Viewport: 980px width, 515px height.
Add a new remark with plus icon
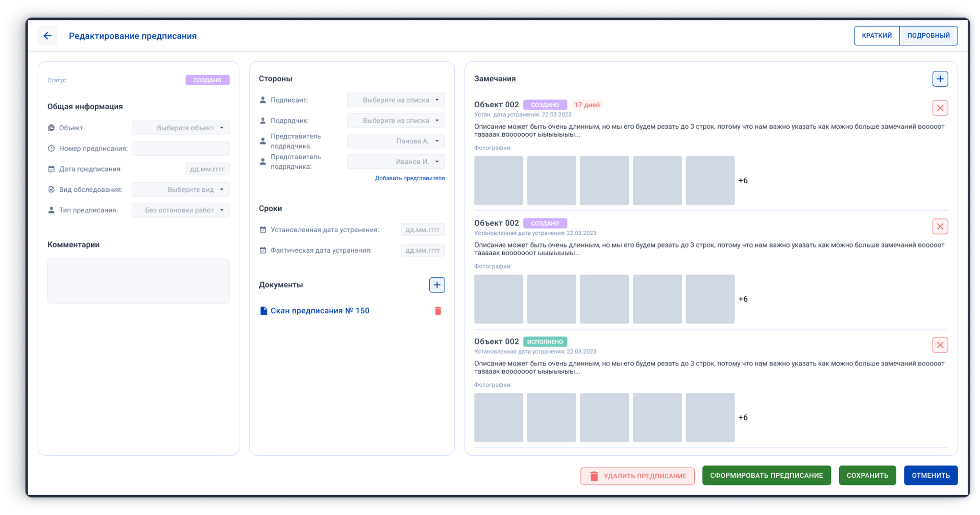click(x=940, y=79)
